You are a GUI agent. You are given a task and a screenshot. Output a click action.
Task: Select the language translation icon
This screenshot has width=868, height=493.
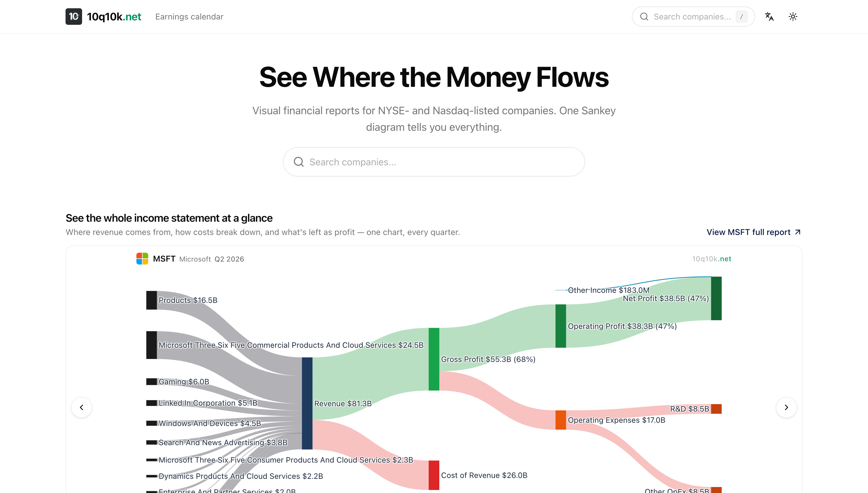(x=769, y=16)
